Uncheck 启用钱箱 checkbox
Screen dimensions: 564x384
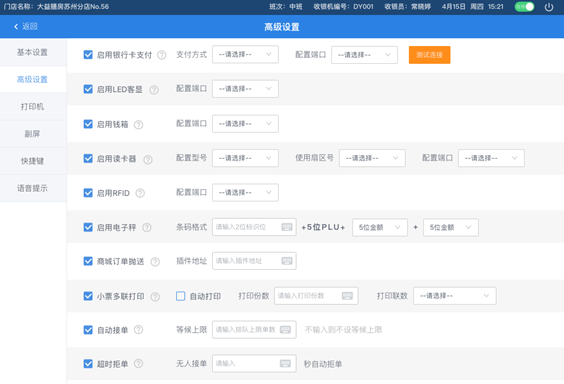(88, 124)
